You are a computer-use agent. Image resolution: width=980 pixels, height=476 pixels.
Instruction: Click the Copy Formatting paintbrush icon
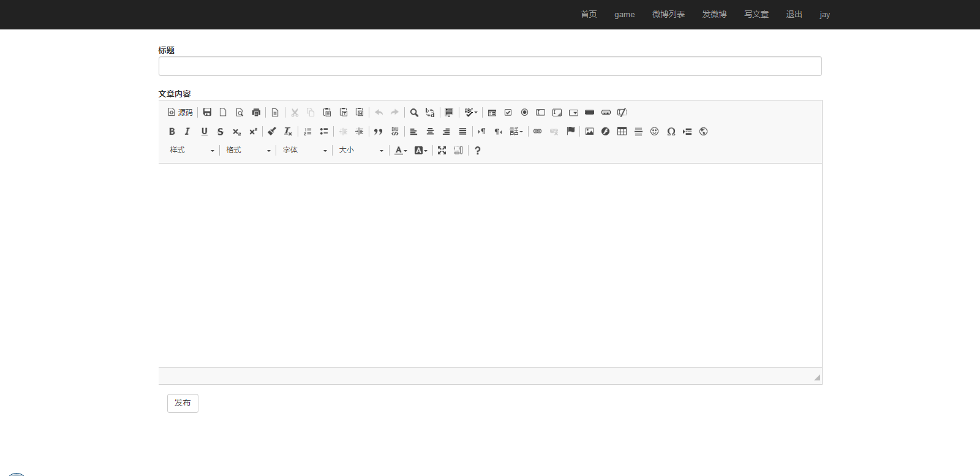[x=272, y=132]
